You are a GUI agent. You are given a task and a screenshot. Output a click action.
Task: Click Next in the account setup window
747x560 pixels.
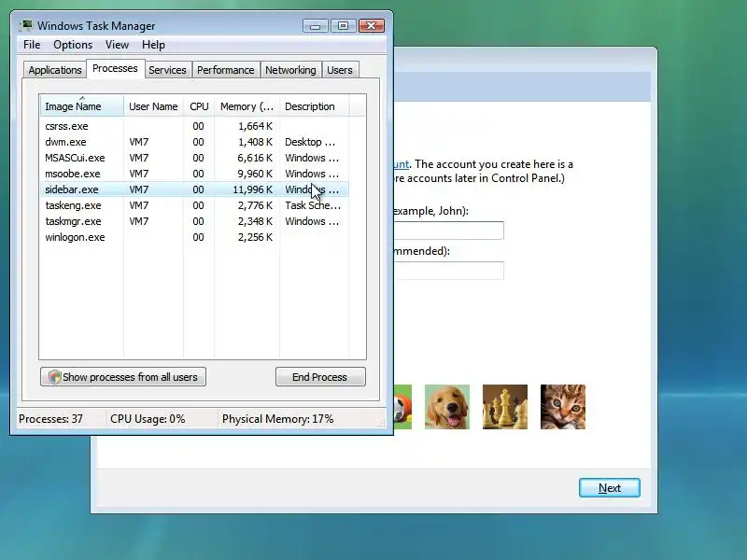pyautogui.click(x=610, y=487)
